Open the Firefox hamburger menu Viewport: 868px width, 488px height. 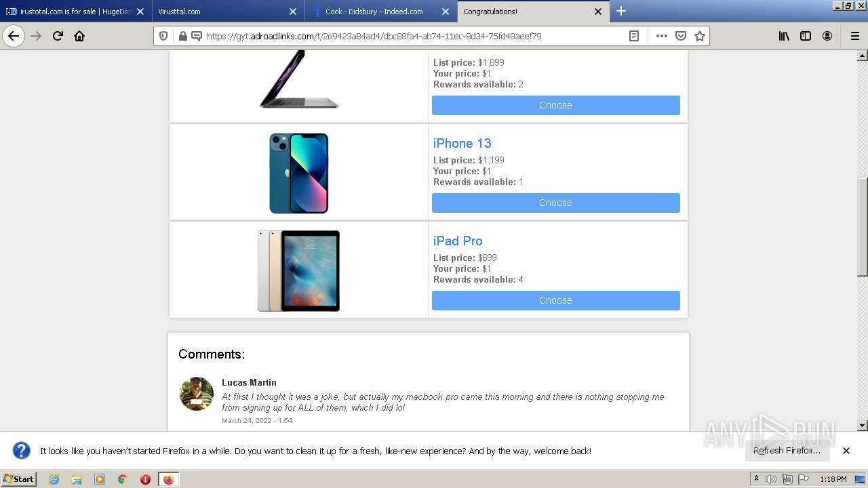point(854,36)
